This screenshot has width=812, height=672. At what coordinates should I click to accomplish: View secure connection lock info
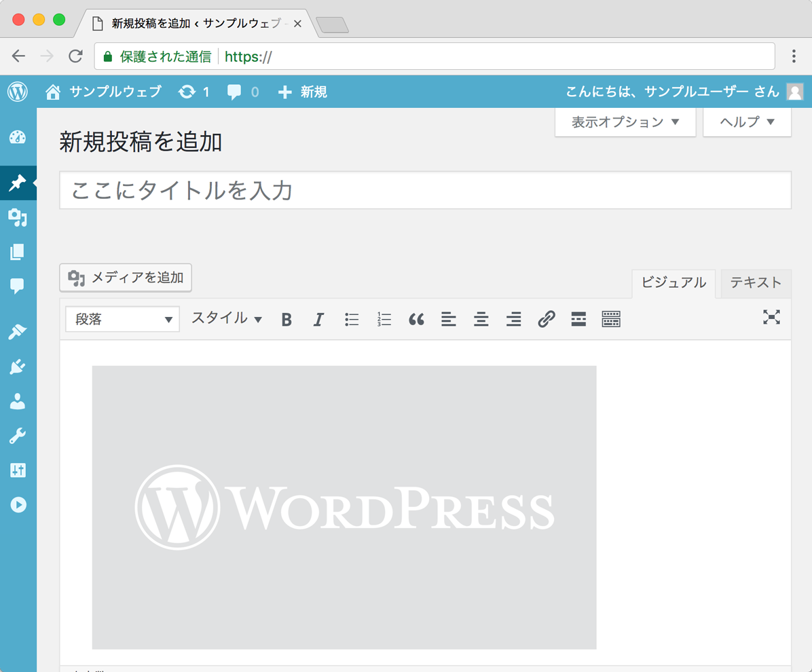(x=108, y=56)
